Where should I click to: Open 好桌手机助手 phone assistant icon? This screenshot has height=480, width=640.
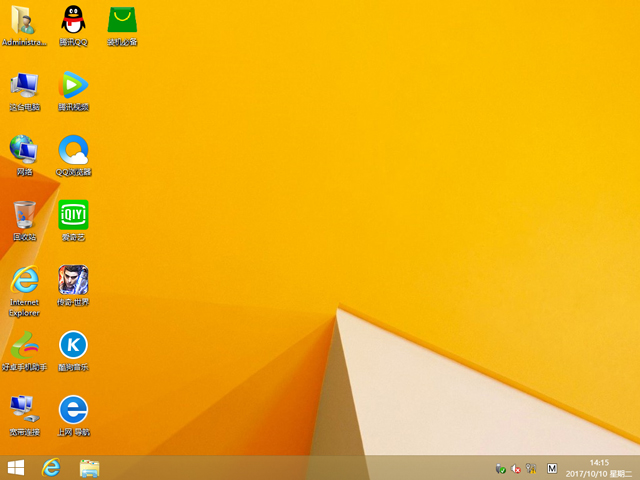24,345
